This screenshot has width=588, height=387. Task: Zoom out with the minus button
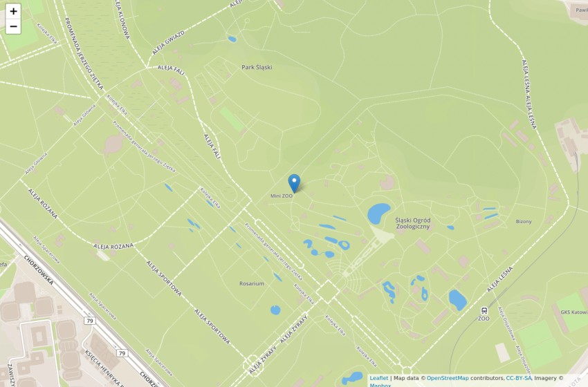coord(13,26)
